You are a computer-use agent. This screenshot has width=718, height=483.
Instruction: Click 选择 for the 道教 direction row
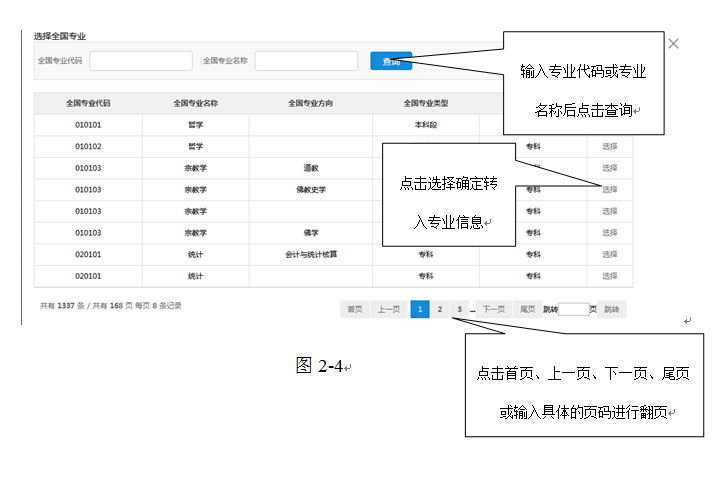click(x=609, y=168)
